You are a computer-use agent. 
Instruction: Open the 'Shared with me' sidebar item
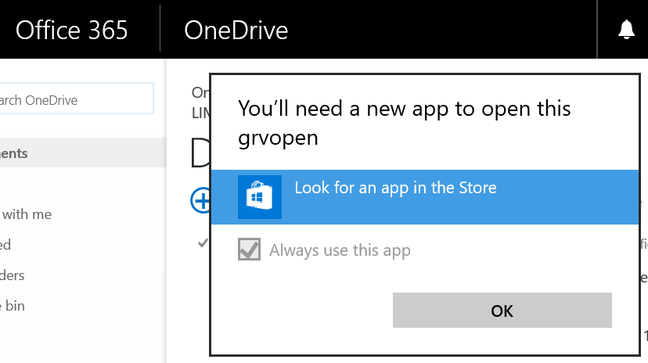click(26, 214)
